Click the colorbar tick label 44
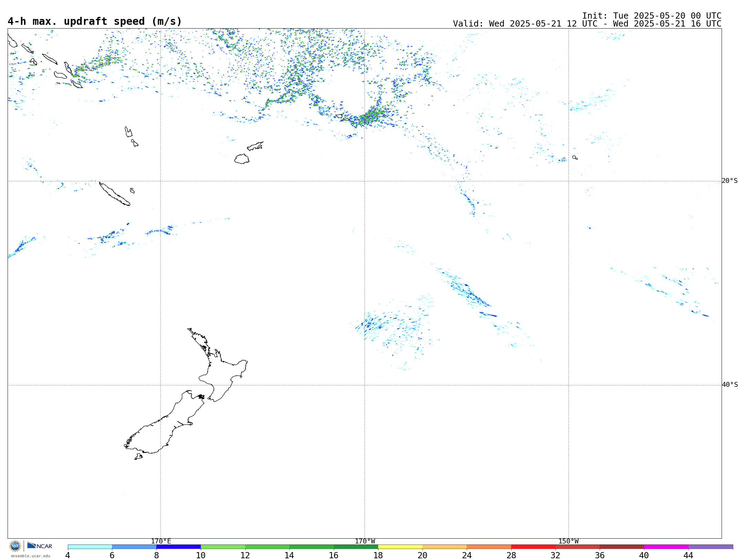This screenshot has width=744, height=560. coord(688,555)
